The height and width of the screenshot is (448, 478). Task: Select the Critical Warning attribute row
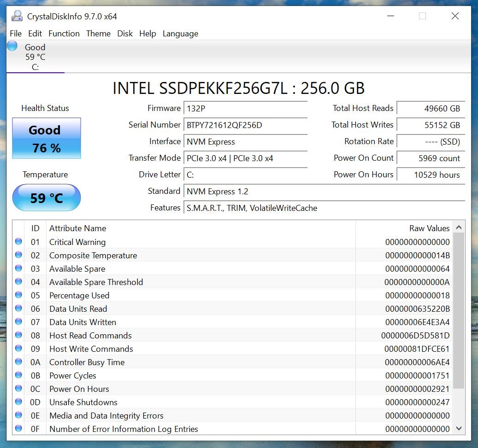[x=232, y=242]
